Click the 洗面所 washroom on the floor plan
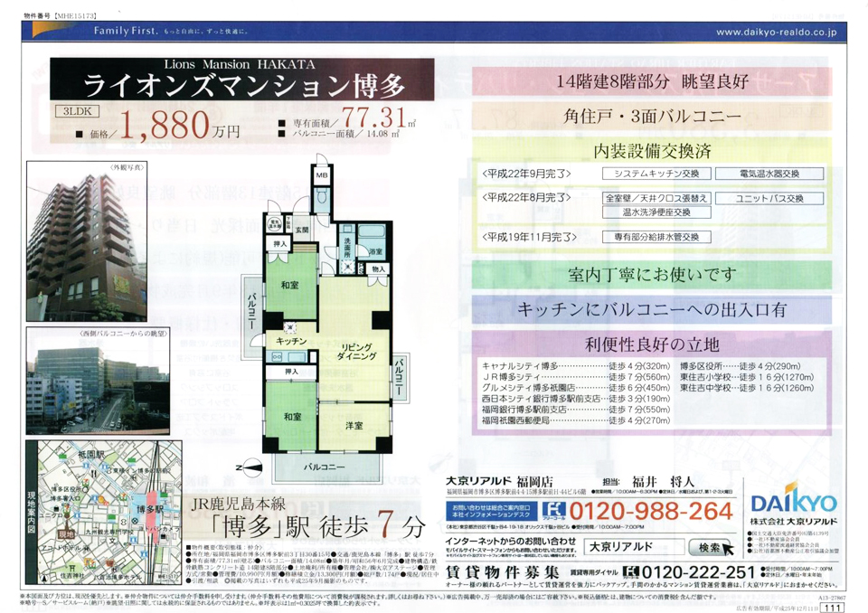This screenshot has height=613, width=868. pyautogui.click(x=347, y=249)
